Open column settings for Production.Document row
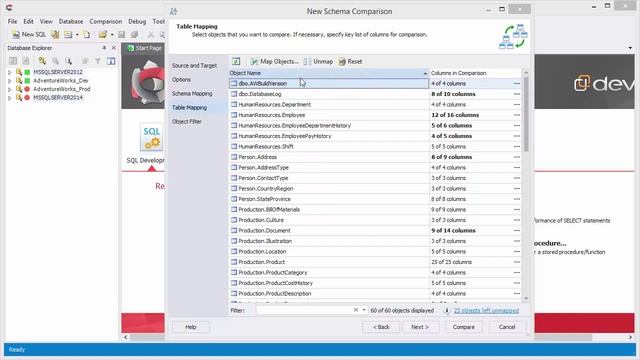The height and width of the screenshot is (360, 640). [517, 231]
